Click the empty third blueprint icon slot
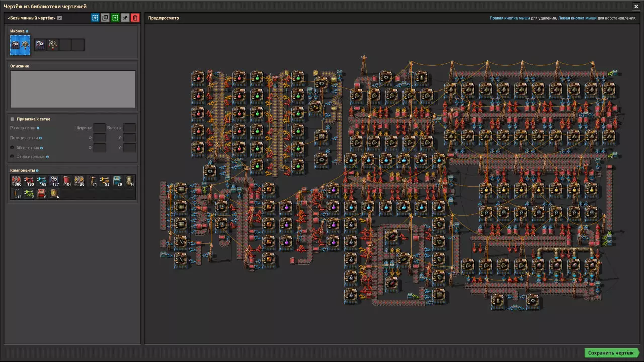 [x=65, y=45]
